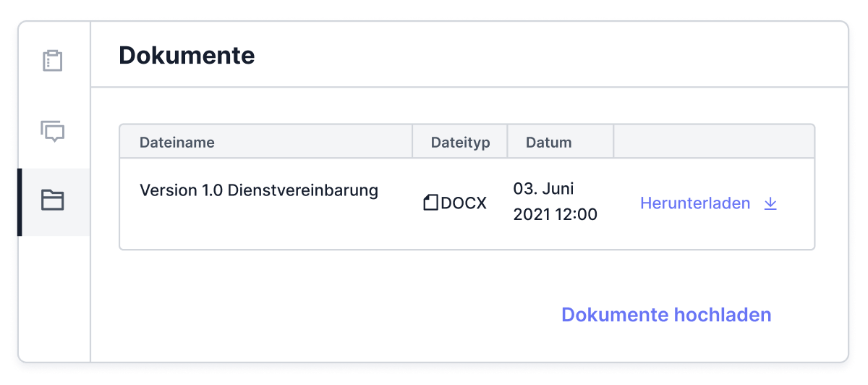Click the file icon beside DOCX
The width and height of the screenshot is (868, 385).
(431, 203)
